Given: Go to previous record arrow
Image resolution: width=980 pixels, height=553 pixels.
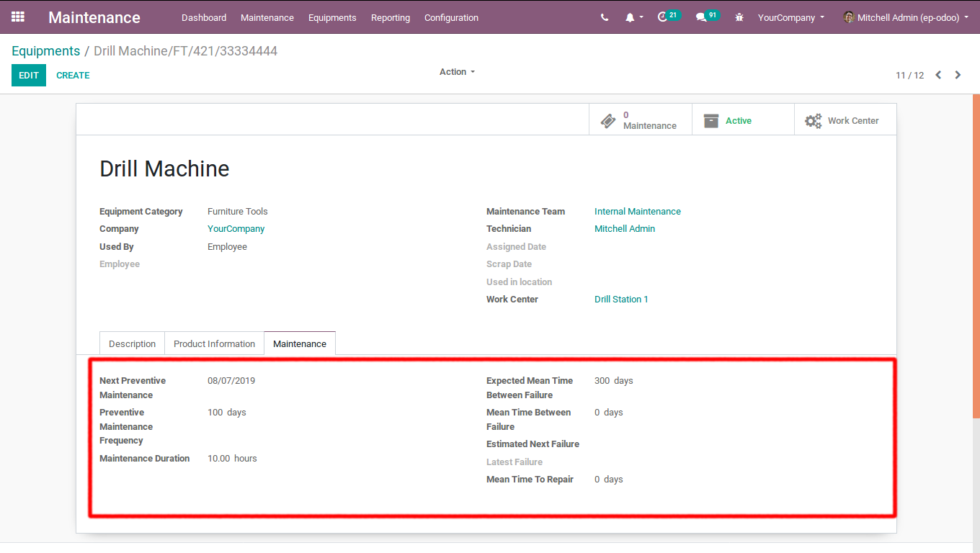Looking at the screenshot, I should pyautogui.click(x=938, y=75).
